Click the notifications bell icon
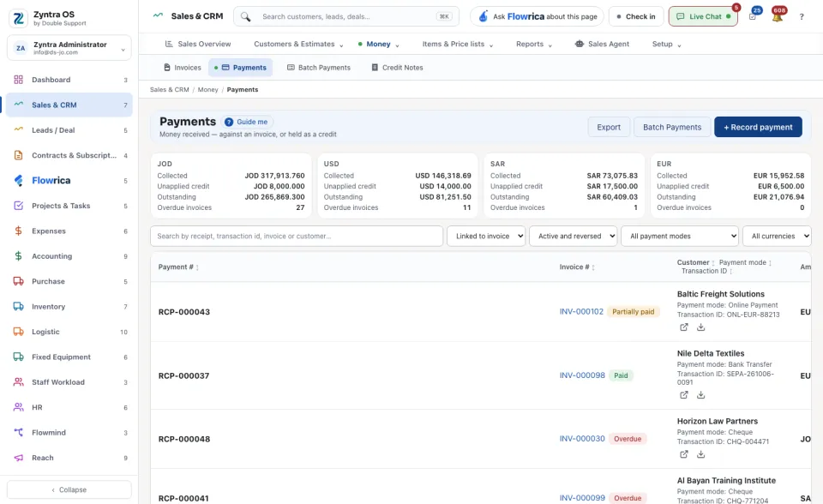 778,16
